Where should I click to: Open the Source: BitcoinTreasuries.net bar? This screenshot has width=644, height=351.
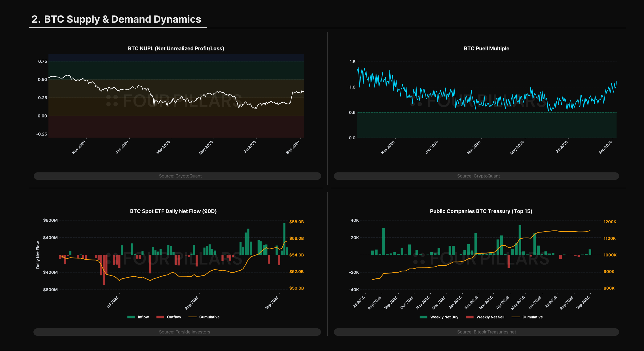(x=476, y=332)
